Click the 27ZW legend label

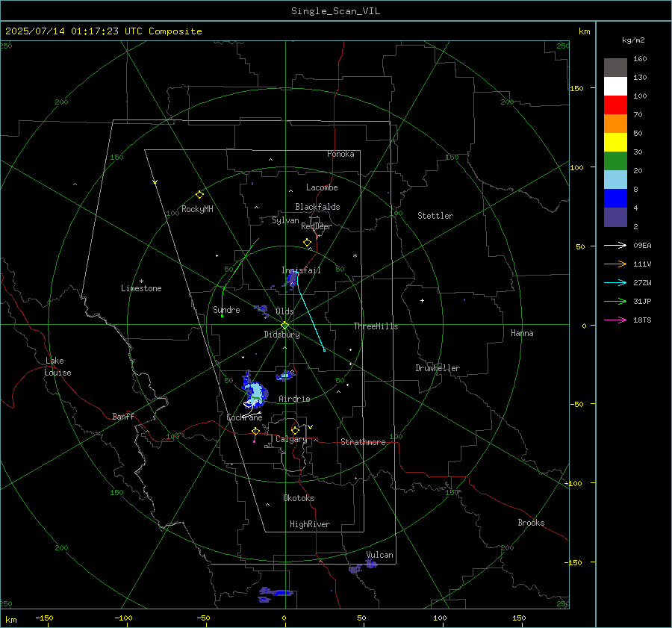click(x=642, y=282)
